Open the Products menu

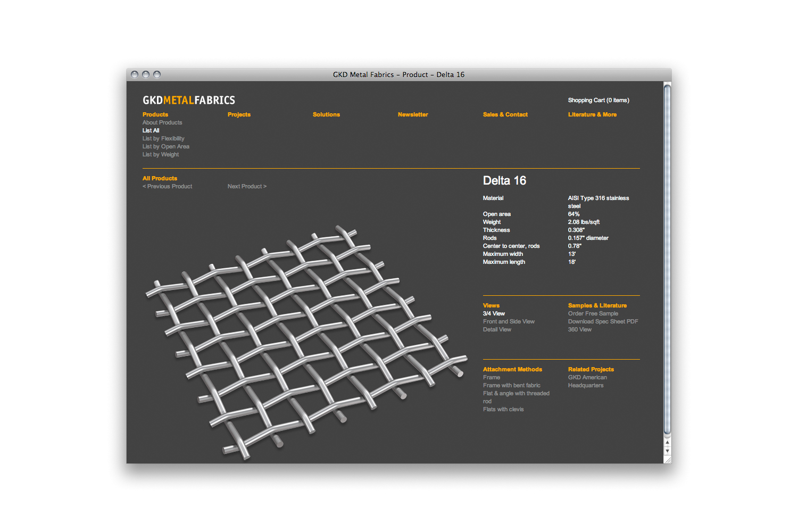155,114
